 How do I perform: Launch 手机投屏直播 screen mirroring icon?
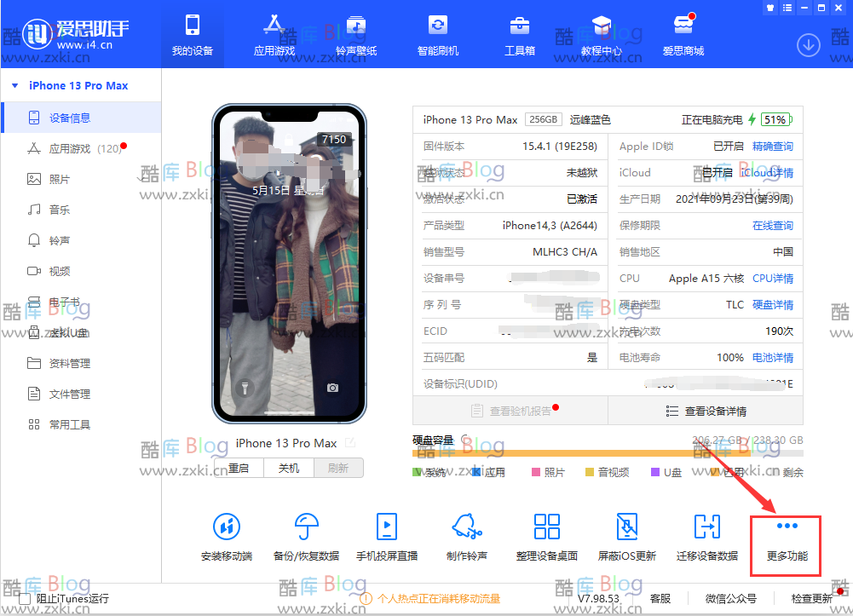tap(386, 527)
